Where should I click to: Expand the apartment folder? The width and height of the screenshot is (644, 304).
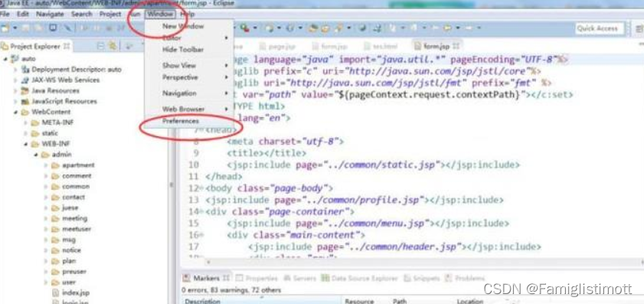coord(46,165)
